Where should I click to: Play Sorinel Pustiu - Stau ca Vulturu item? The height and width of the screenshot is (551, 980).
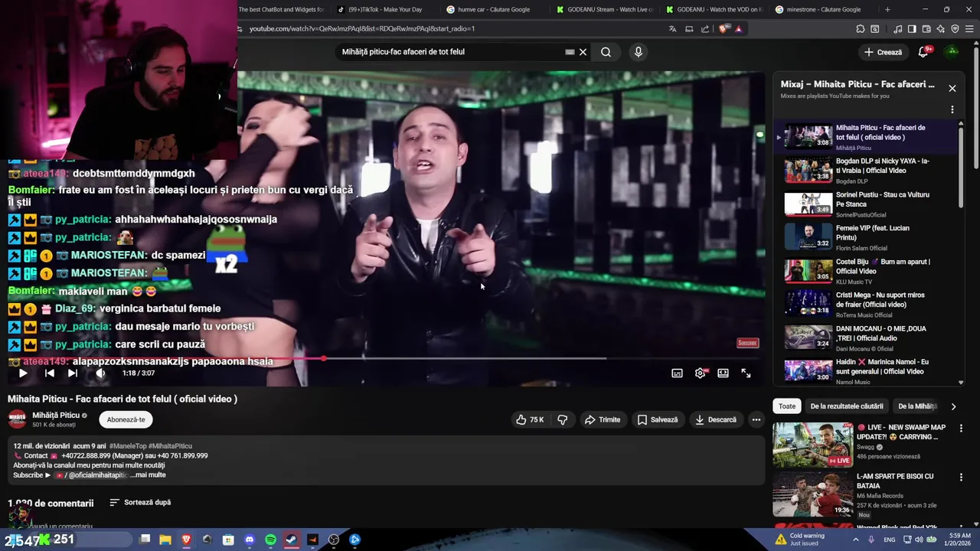tap(865, 204)
